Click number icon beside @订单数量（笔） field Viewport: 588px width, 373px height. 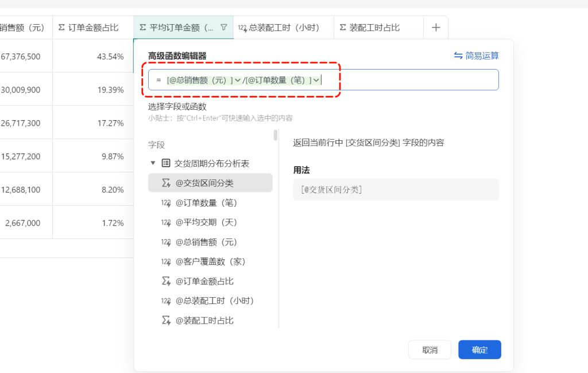[166, 203]
